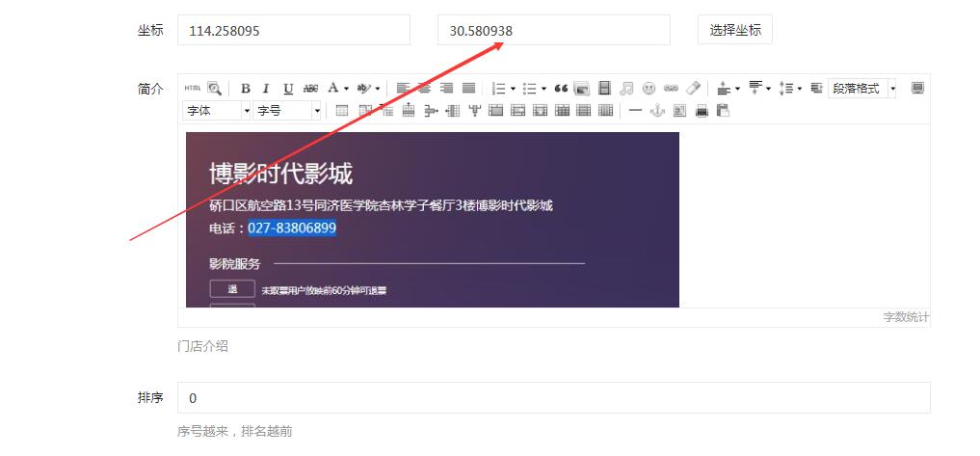Insert a table row above
The height and width of the screenshot is (456, 980).
409,110
